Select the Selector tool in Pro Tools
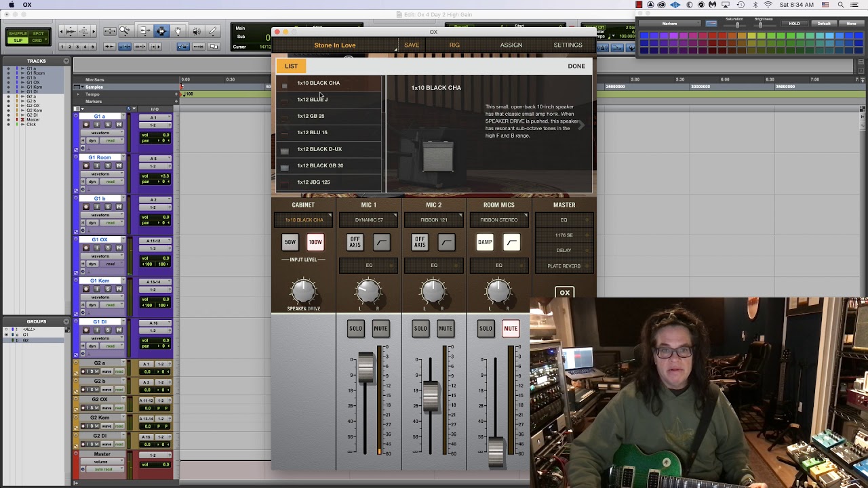 tap(161, 31)
